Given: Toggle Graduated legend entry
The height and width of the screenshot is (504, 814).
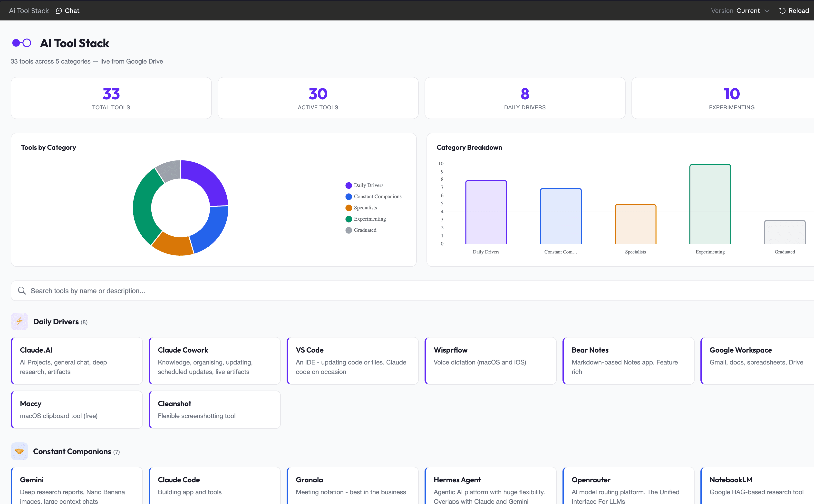Looking at the screenshot, I should (361, 230).
